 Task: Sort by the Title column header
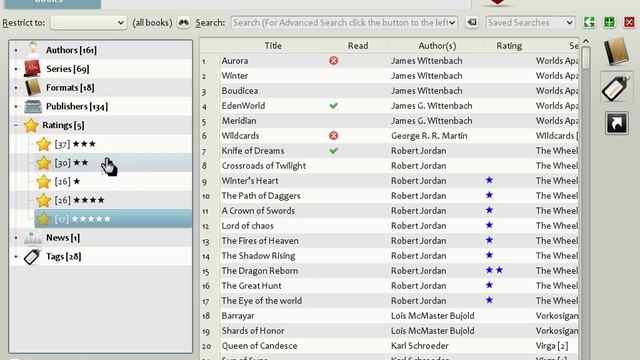pos(273,46)
